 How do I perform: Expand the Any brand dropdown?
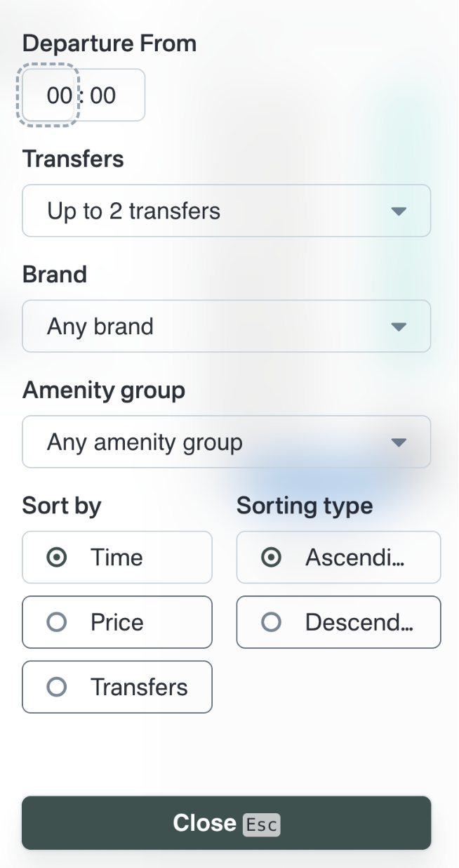coord(226,326)
